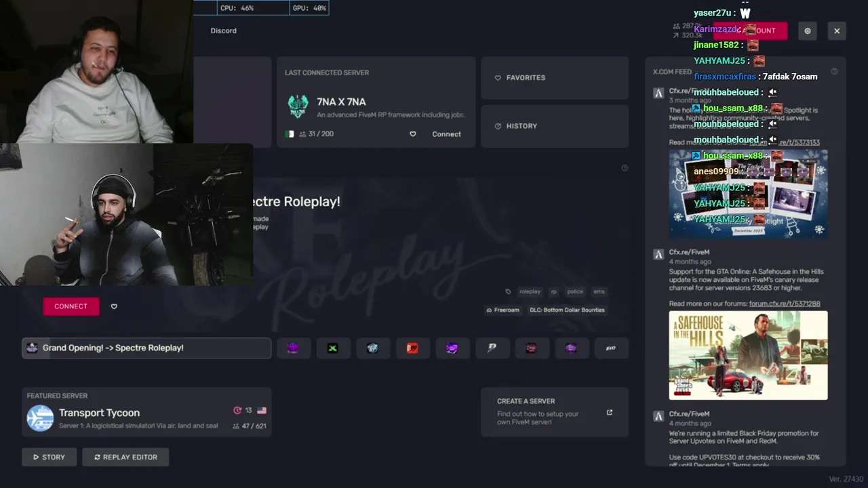Connect to last server 7NA X 7NA
This screenshot has width=868, height=488.
(446, 134)
